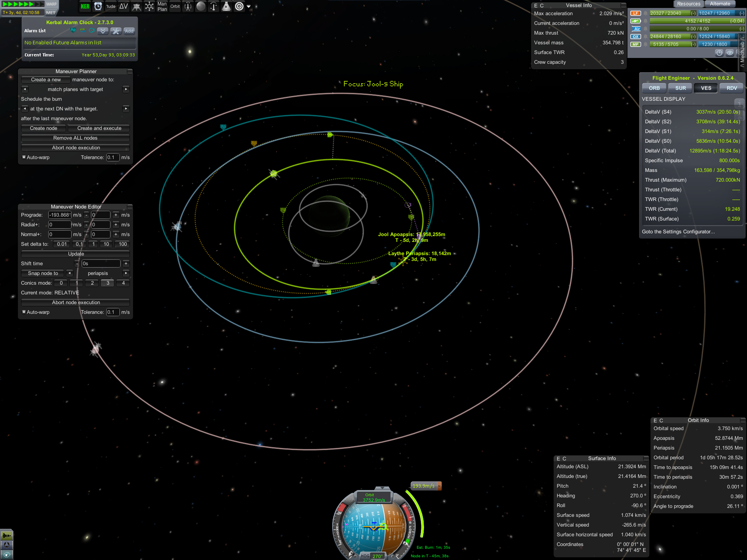Click the OX oxidizer resource icon
Image resolution: width=747 pixels, height=560 pixels.
point(636,37)
